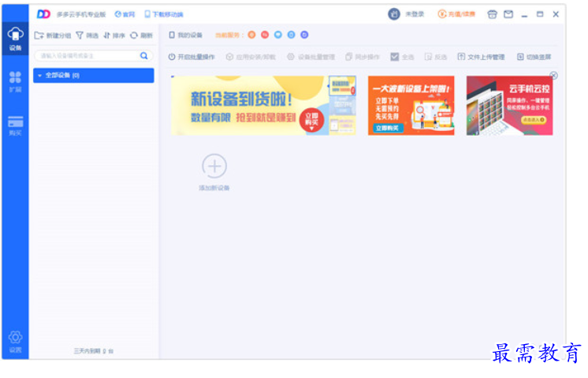Open the orange 一大波新设备上架啦 banner
This screenshot has height=378, width=588.
411,106
